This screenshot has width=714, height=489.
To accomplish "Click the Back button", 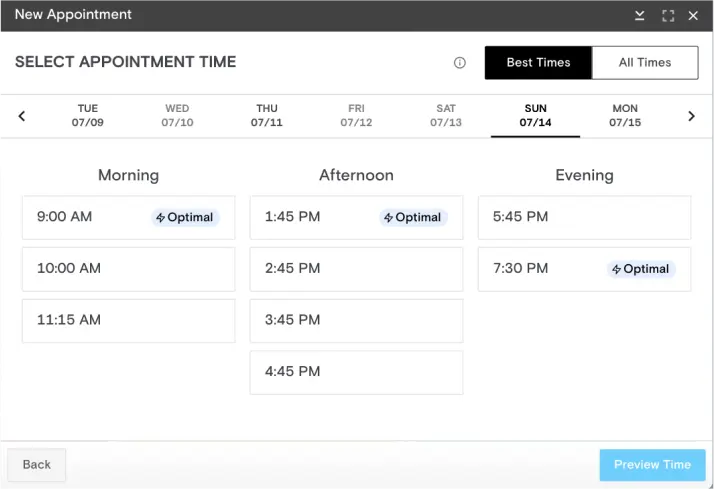I will coord(37,464).
